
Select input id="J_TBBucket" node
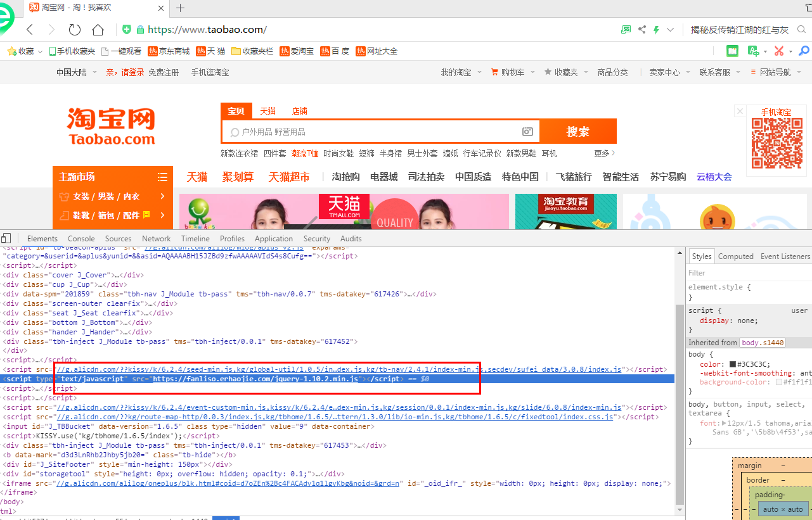click(189, 427)
